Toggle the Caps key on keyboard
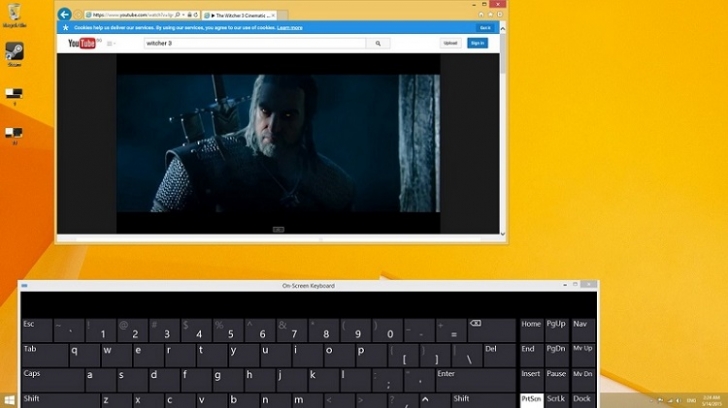This screenshot has width=728, height=408. point(52,380)
